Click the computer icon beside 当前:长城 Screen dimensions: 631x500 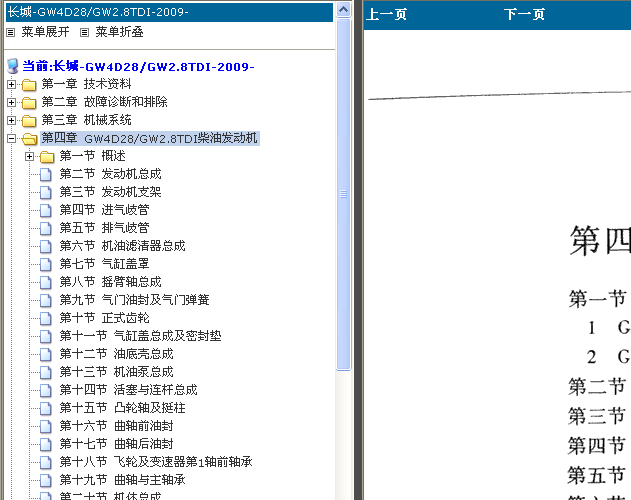pos(12,66)
